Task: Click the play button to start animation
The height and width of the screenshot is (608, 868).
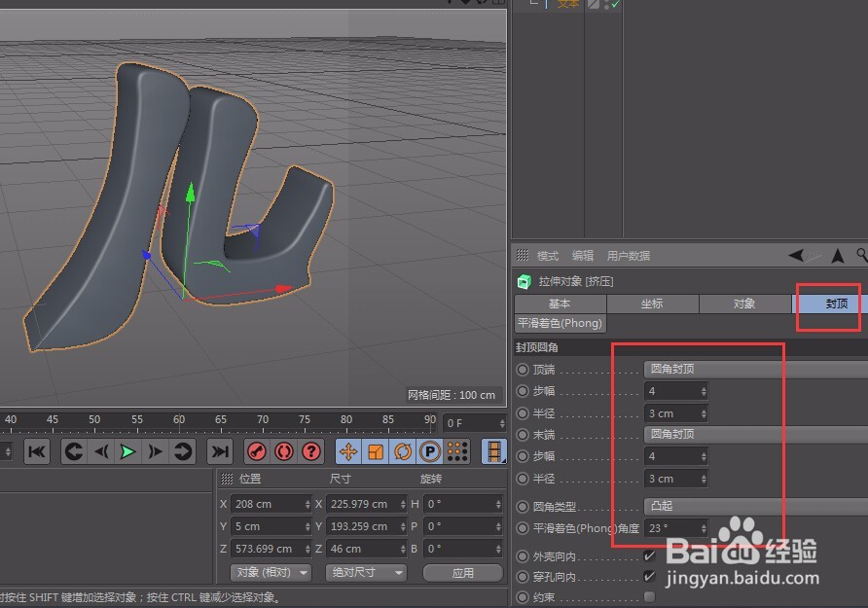Action: [x=127, y=451]
